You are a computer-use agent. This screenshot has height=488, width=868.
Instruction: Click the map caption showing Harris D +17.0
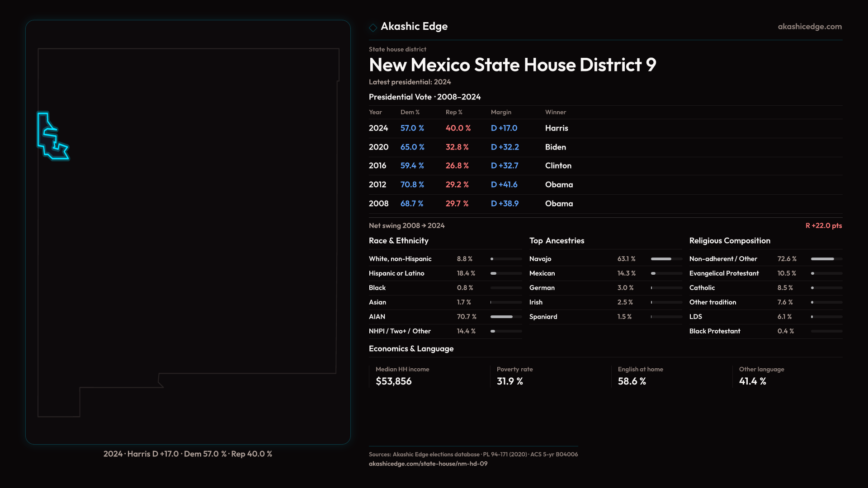pos(188,454)
